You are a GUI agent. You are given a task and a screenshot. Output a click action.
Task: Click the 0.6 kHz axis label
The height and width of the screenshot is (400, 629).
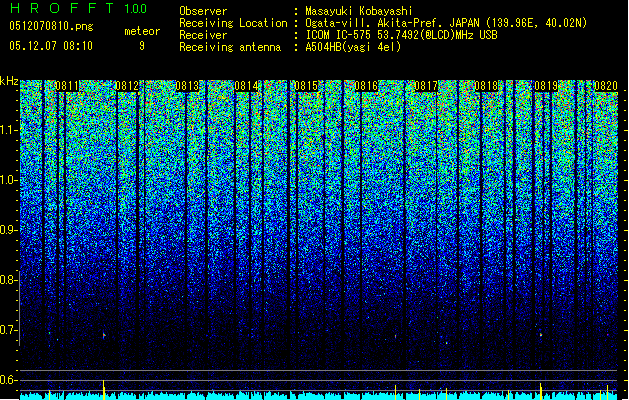8,380
